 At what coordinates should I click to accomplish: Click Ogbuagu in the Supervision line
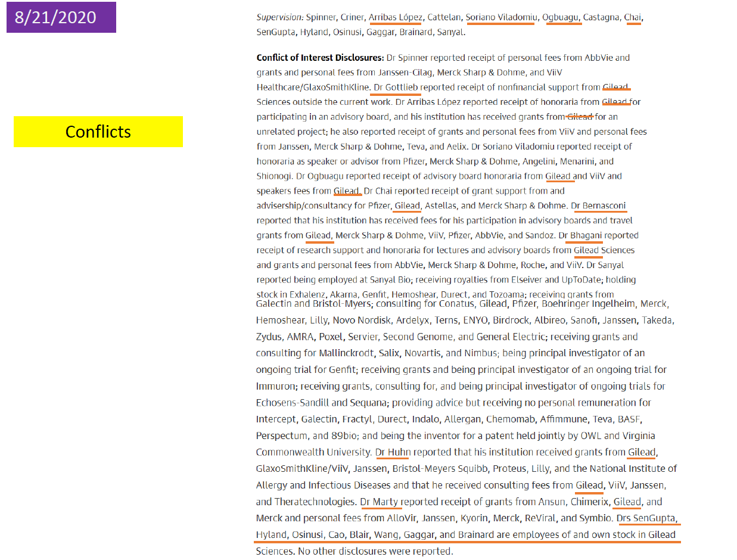point(561,17)
